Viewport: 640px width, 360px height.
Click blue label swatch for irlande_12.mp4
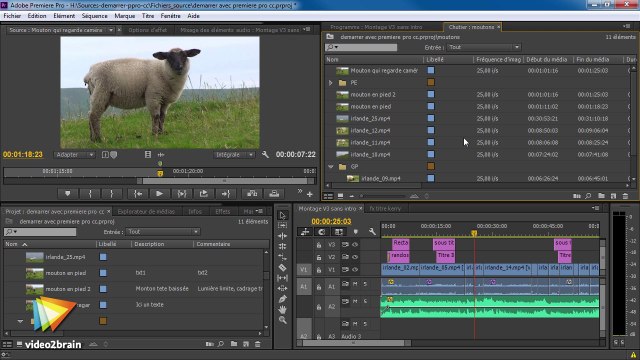click(431, 130)
